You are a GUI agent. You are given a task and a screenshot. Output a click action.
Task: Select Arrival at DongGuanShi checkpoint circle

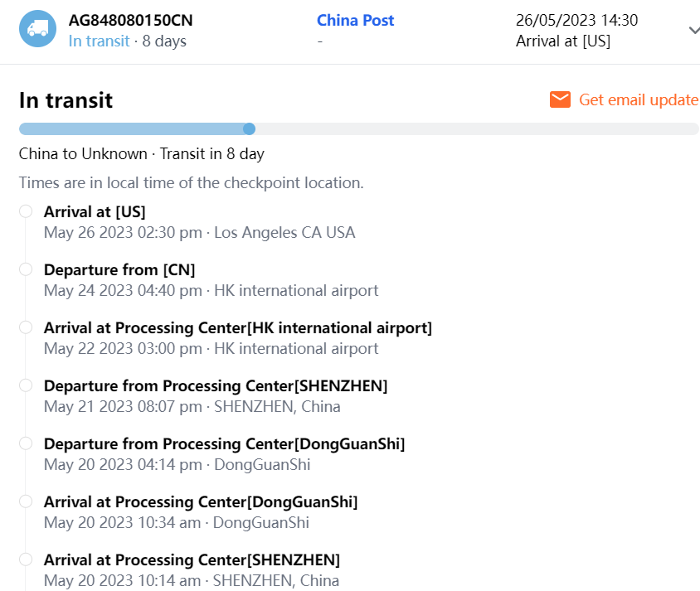point(26,501)
